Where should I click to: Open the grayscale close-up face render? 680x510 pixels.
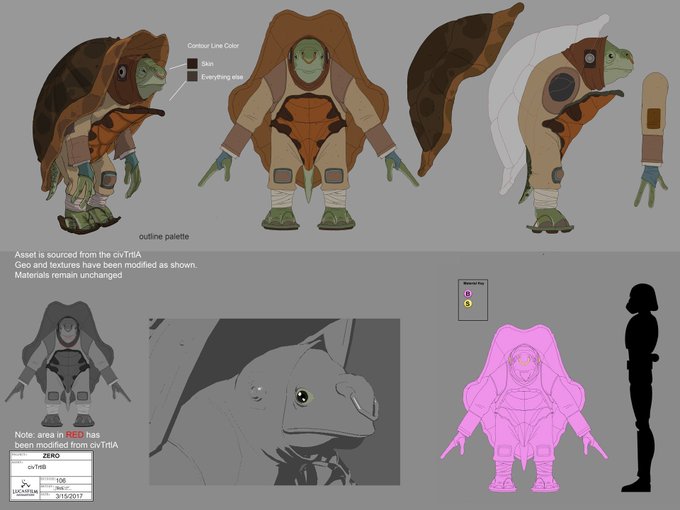coord(275,402)
